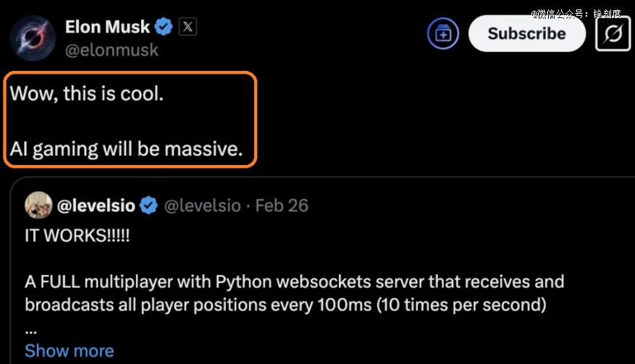Image resolution: width=635 pixels, height=364 pixels.
Task: Click the "IT WORKS!!!!!" line in quoted post
Action: coord(77,238)
